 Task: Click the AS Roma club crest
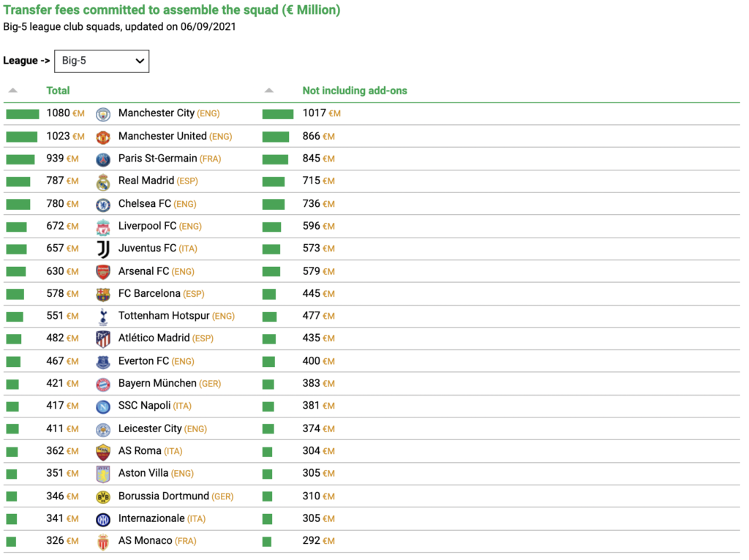[103, 452]
